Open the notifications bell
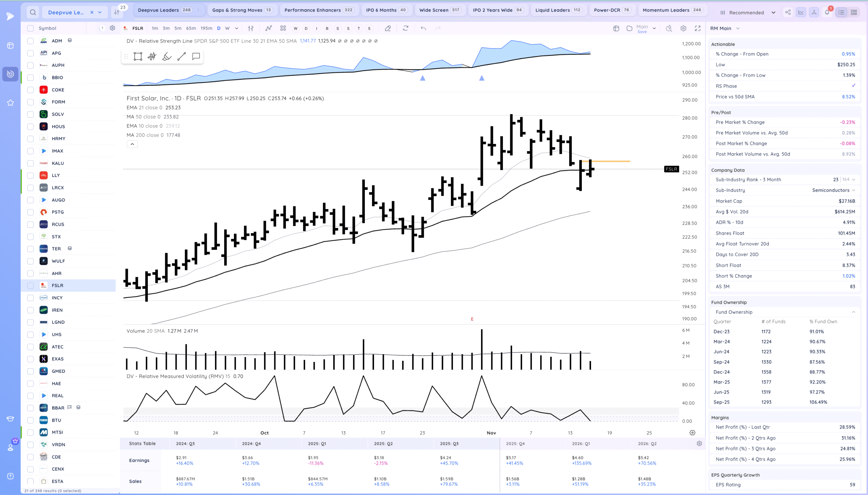The image size is (868, 495). tap(827, 13)
